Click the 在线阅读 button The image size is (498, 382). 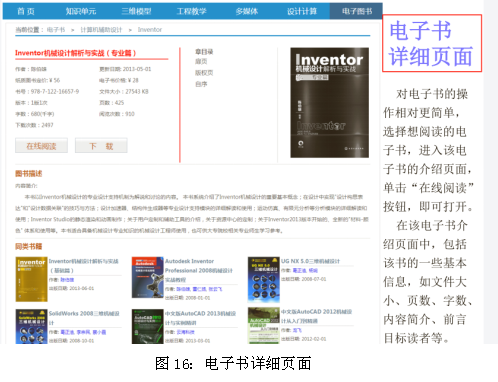click(x=41, y=146)
